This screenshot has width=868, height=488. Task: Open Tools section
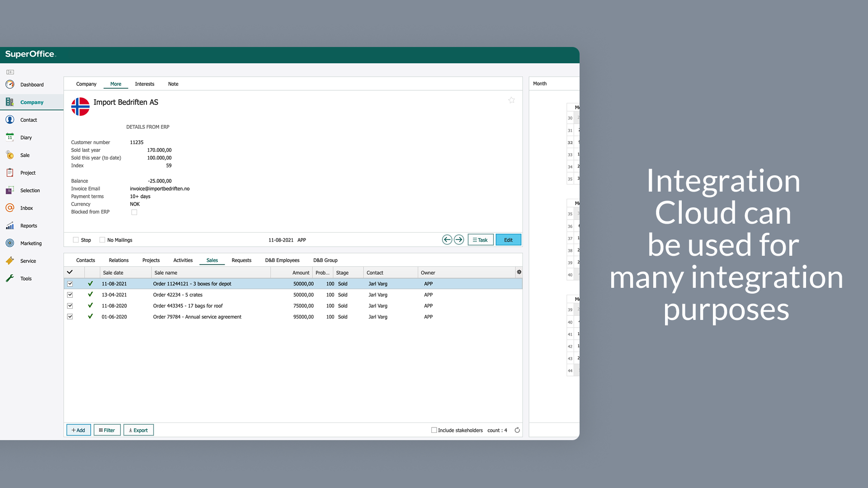point(26,278)
